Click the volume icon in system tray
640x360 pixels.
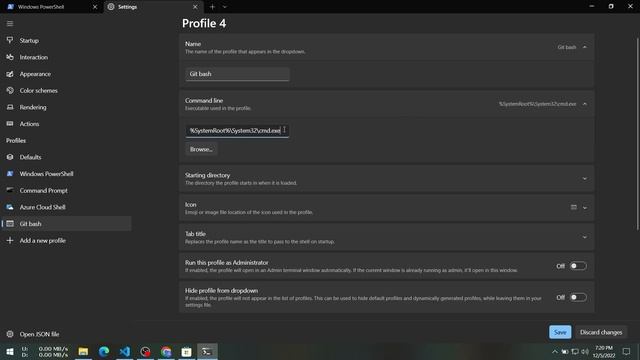click(585, 351)
